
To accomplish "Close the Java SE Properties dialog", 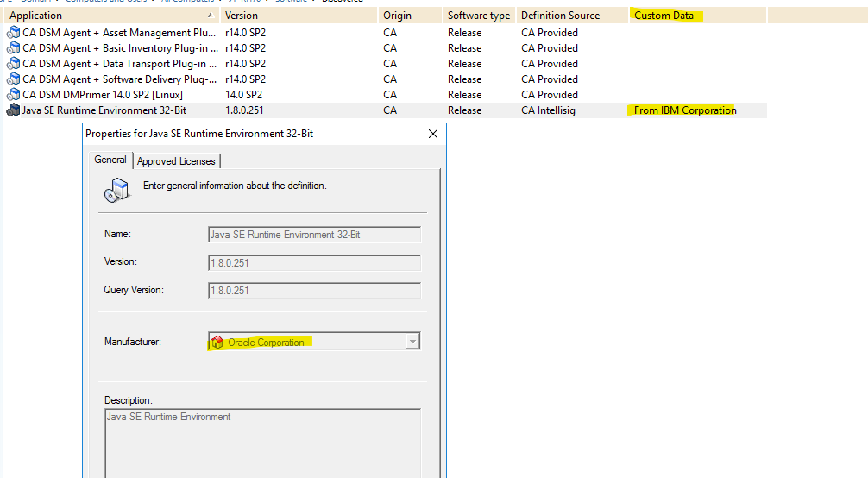I will point(433,134).
